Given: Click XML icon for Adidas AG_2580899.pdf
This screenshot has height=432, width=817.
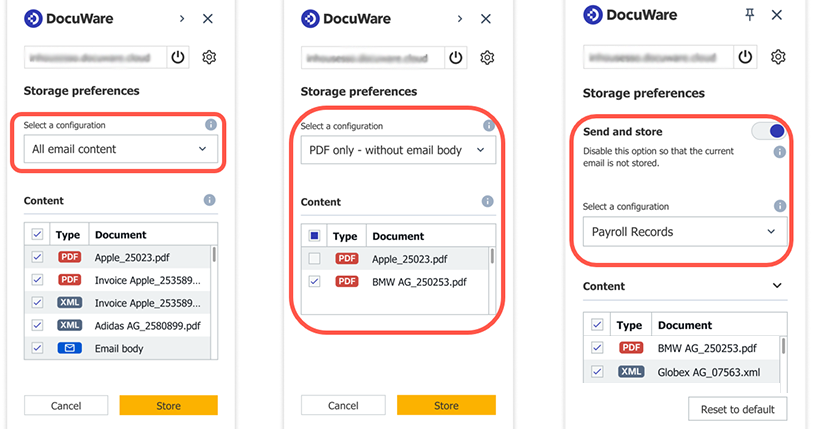Looking at the screenshot, I should point(69,325).
